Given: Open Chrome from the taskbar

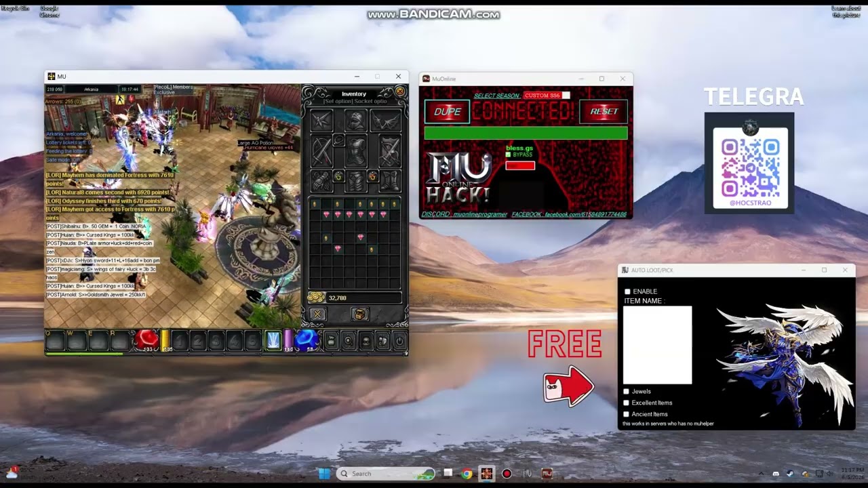Looking at the screenshot, I should point(467,474).
